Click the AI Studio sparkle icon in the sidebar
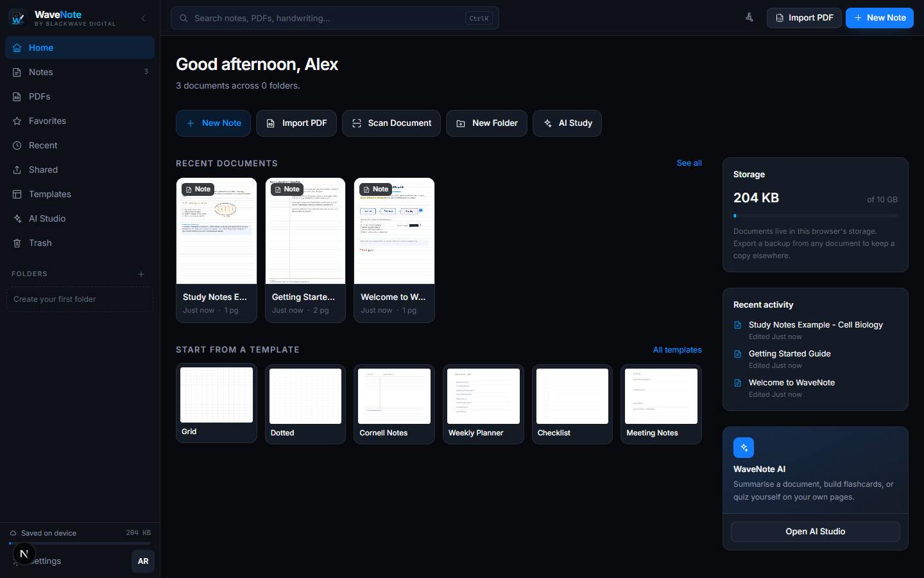 (17, 218)
